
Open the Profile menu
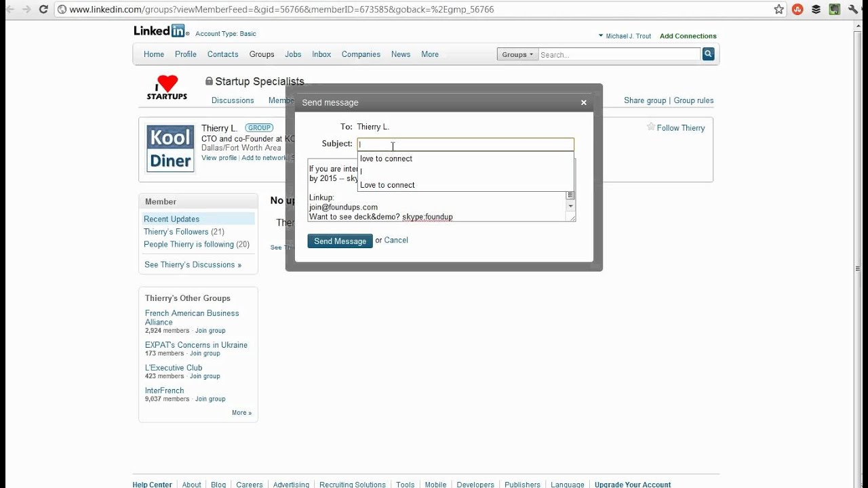[186, 54]
